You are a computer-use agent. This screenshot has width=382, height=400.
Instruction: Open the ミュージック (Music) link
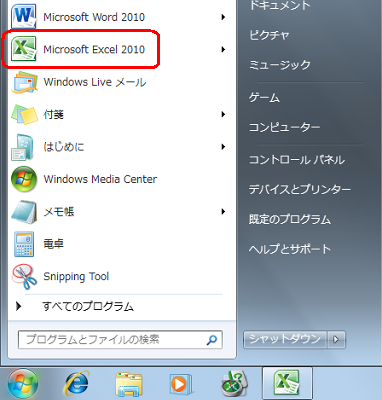280,65
